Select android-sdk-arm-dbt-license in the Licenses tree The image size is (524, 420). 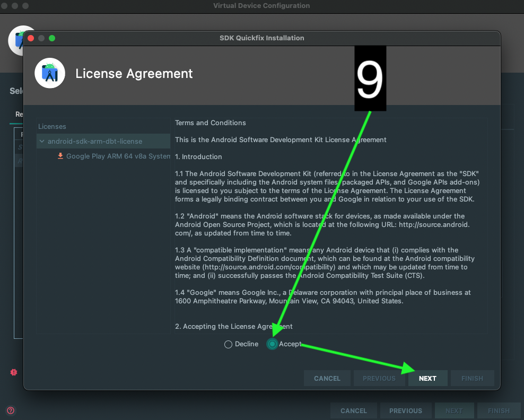[94, 142]
